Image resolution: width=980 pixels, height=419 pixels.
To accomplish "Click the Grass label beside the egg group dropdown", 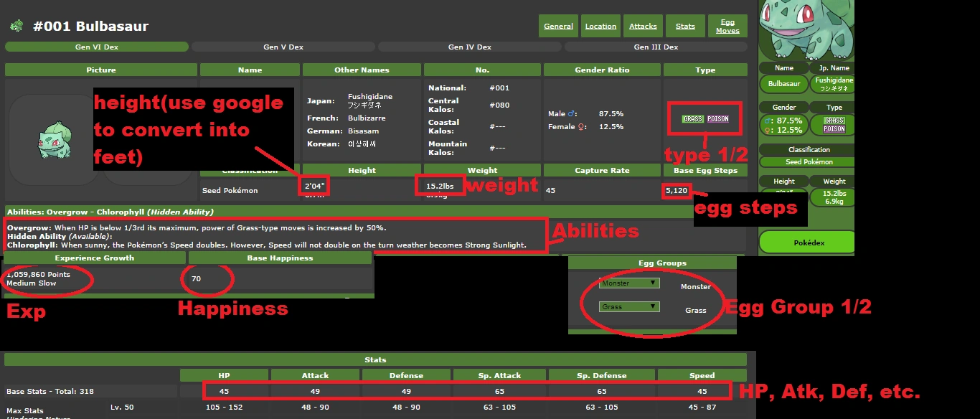I will click(x=695, y=310).
